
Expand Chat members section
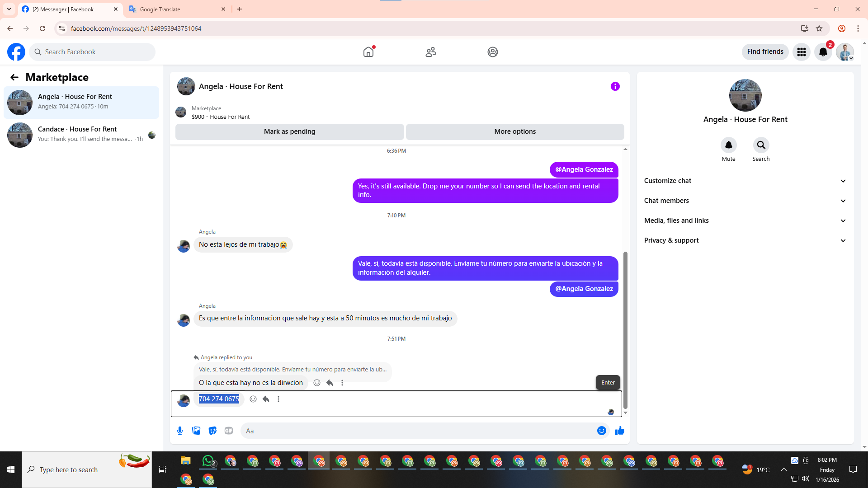pyautogui.click(x=745, y=201)
